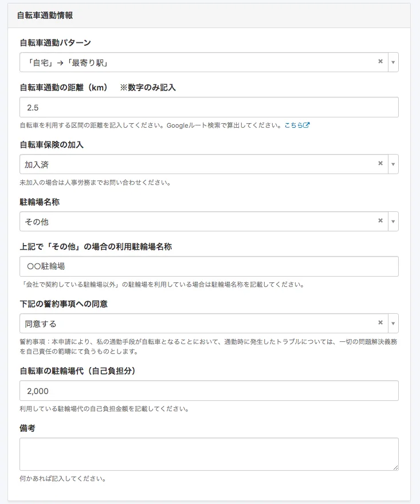Grab the 備考 textarea resize handle
This screenshot has height=504, width=420.
[x=395, y=468]
